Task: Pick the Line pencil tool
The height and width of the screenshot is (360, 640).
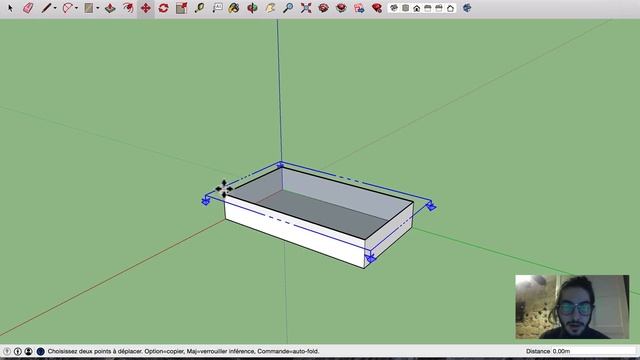Action: (x=46, y=8)
